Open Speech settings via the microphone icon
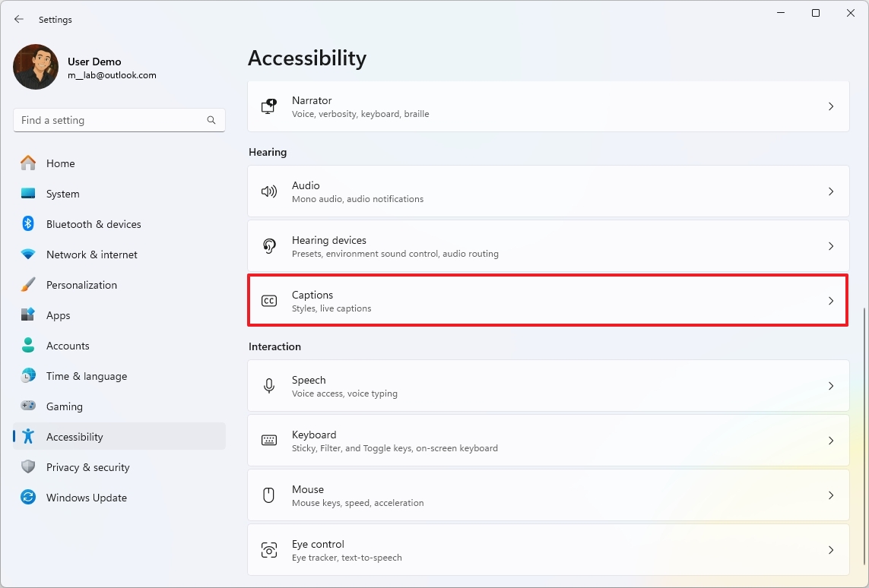 [269, 385]
